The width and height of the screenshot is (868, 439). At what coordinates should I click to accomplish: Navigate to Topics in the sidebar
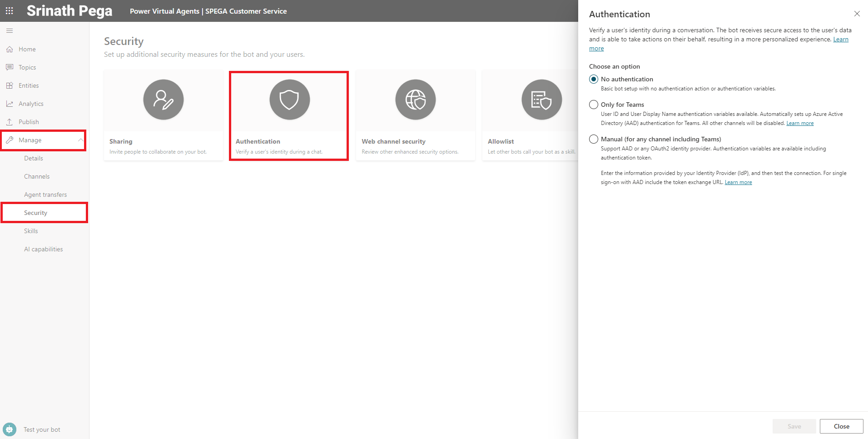27,67
